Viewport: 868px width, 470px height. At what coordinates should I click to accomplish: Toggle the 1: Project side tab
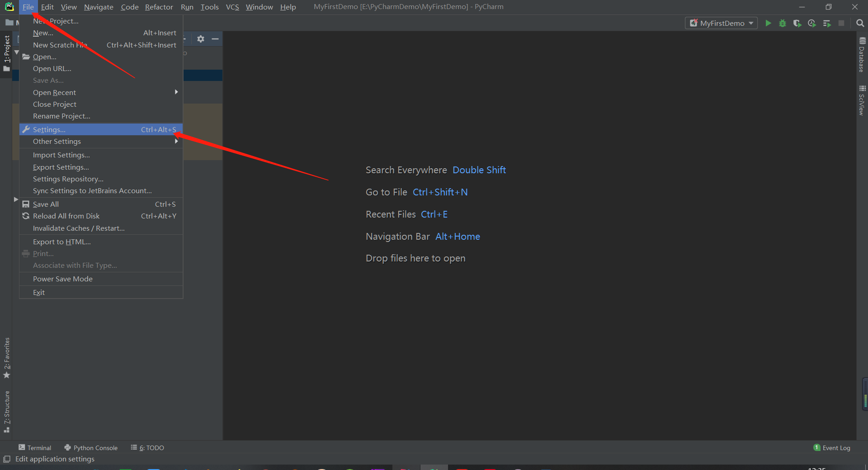click(6, 53)
